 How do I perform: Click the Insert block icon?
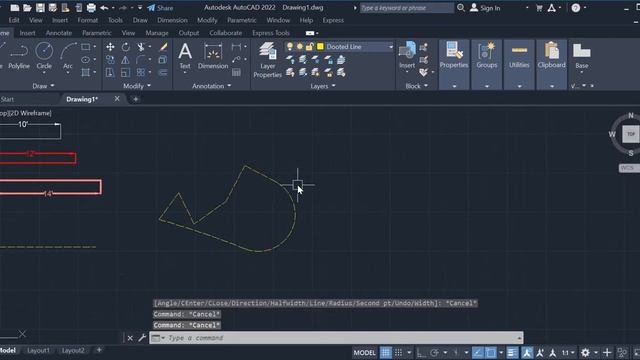(407, 56)
